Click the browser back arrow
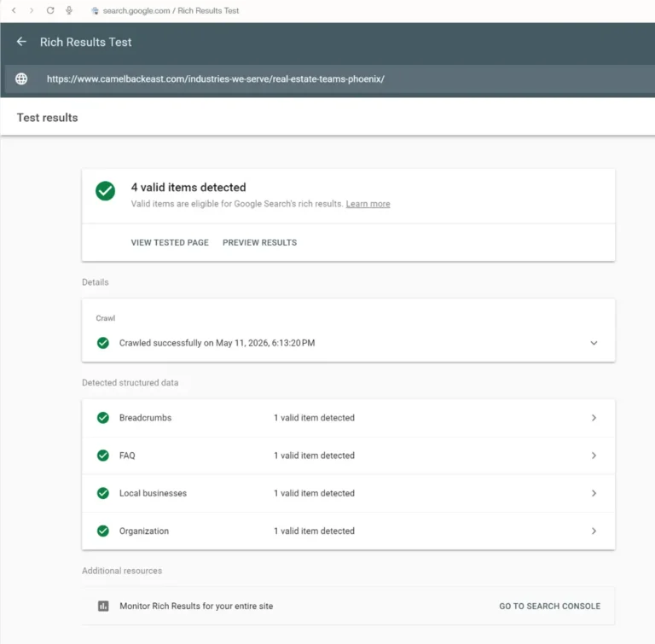The height and width of the screenshot is (644, 655). (x=14, y=10)
